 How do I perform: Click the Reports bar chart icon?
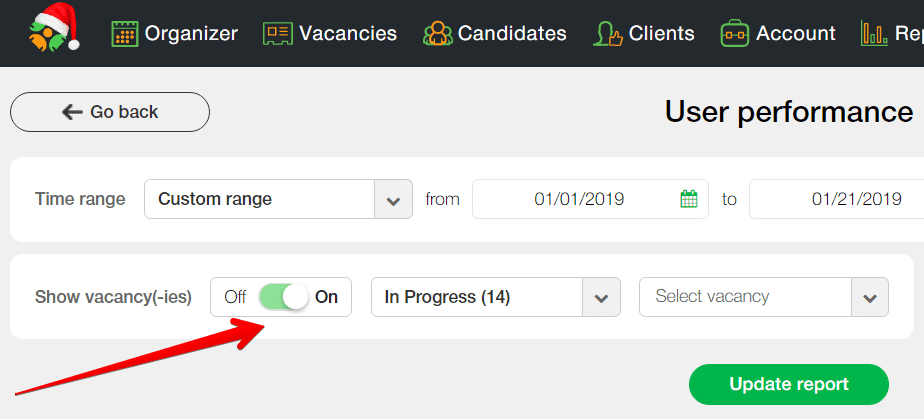tap(873, 34)
